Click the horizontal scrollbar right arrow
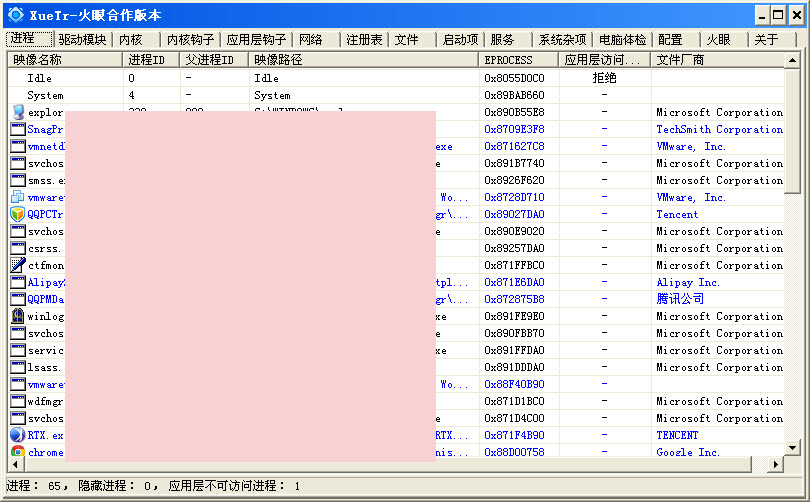The width and height of the screenshot is (810, 502). pos(776,464)
